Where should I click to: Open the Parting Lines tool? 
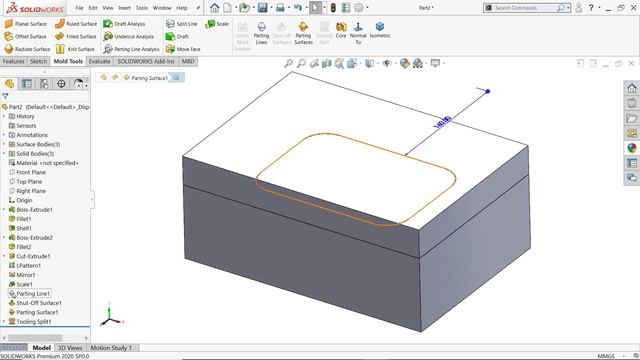[261, 33]
